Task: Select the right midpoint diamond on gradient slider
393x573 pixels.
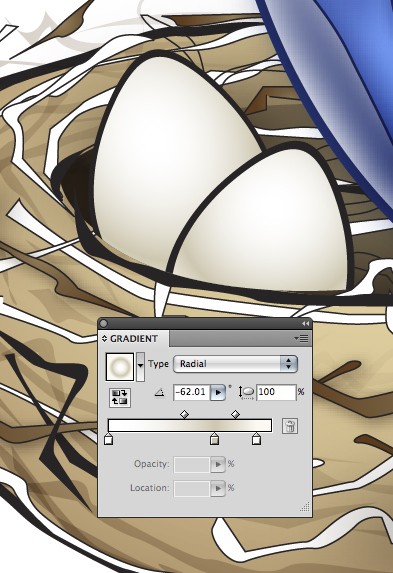Action: point(235,414)
